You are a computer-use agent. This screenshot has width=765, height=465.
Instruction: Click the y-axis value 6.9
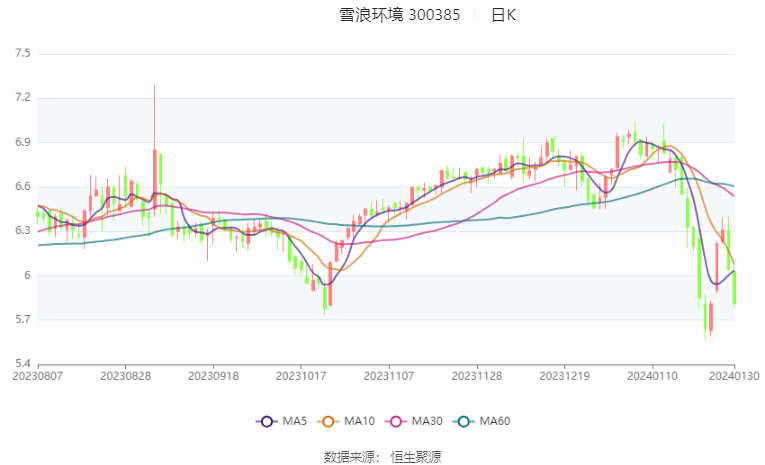pos(23,142)
